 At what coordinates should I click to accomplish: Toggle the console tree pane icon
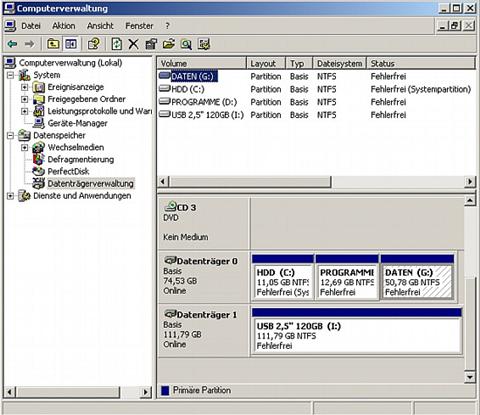71,44
